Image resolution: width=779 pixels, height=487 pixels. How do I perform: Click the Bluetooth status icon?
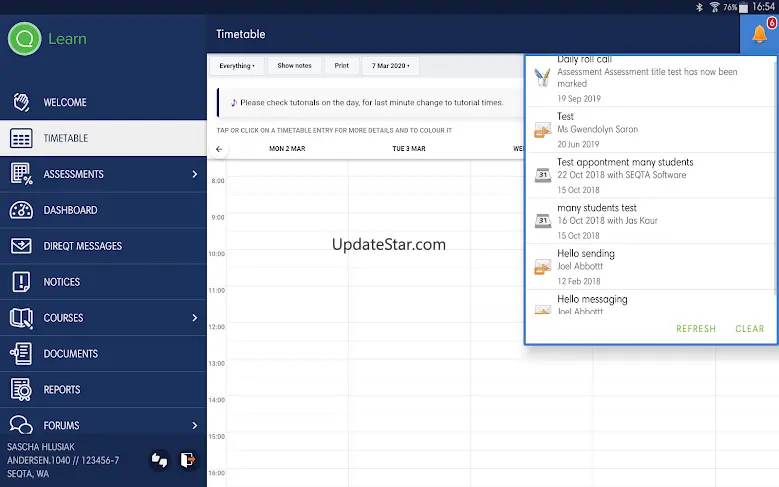(x=700, y=7)
